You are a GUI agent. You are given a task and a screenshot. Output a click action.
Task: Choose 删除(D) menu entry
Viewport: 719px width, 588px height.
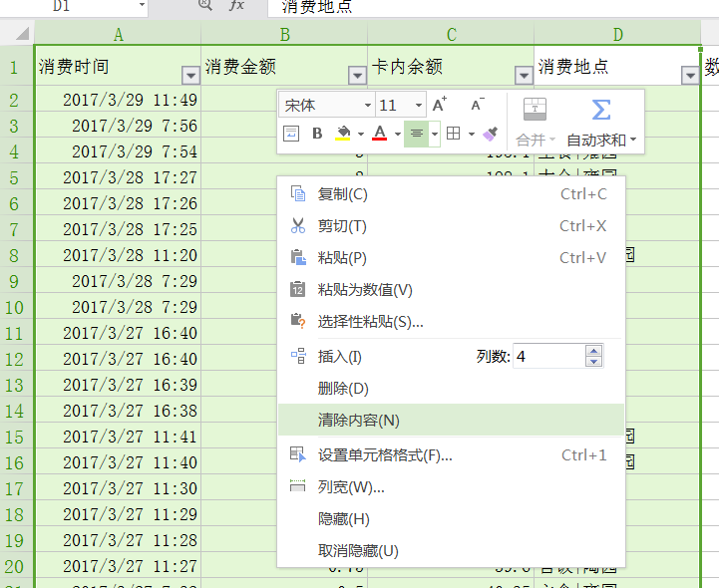click(451, 389)
